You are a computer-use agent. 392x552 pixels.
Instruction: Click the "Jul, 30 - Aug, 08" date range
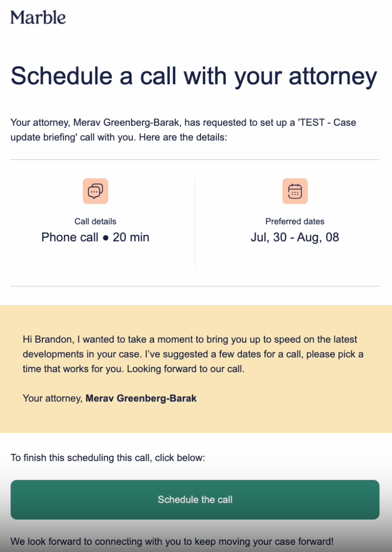click(x=295, y=237)
